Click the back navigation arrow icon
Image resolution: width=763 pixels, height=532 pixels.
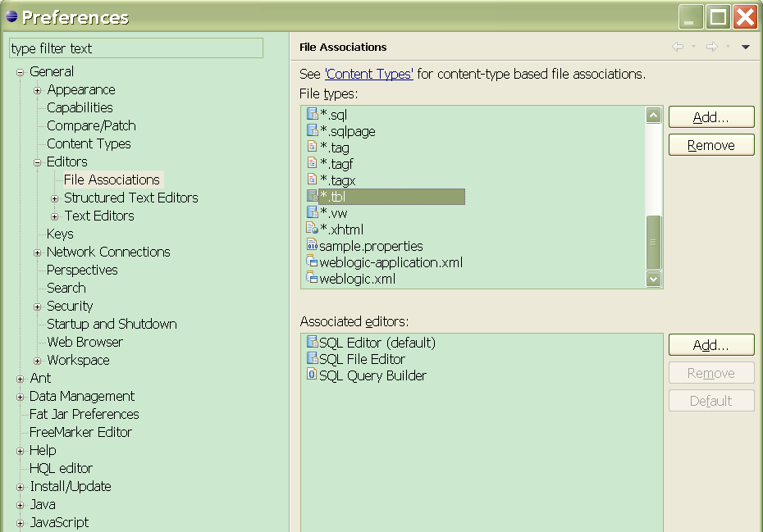point(678,48)
